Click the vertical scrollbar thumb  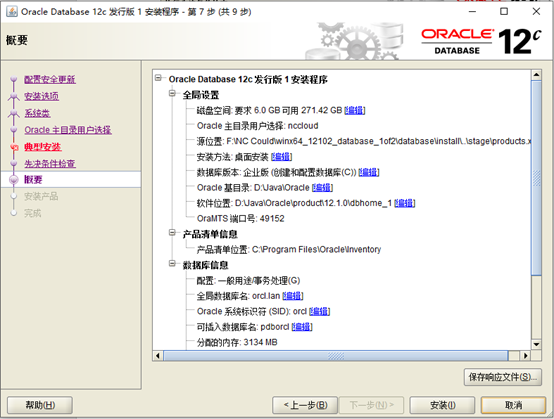pyautogui.click(x=536, y=178)
